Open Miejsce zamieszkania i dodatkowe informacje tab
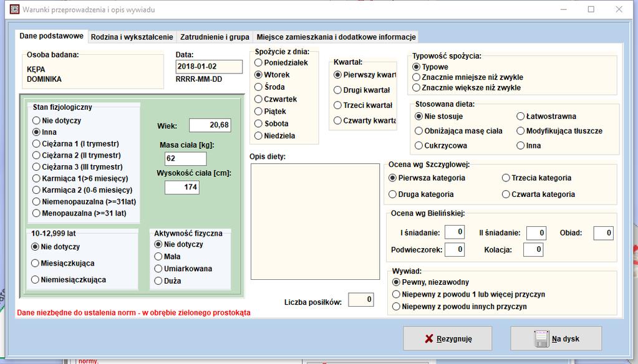638x364 pixels. click(x=336, y=37)
